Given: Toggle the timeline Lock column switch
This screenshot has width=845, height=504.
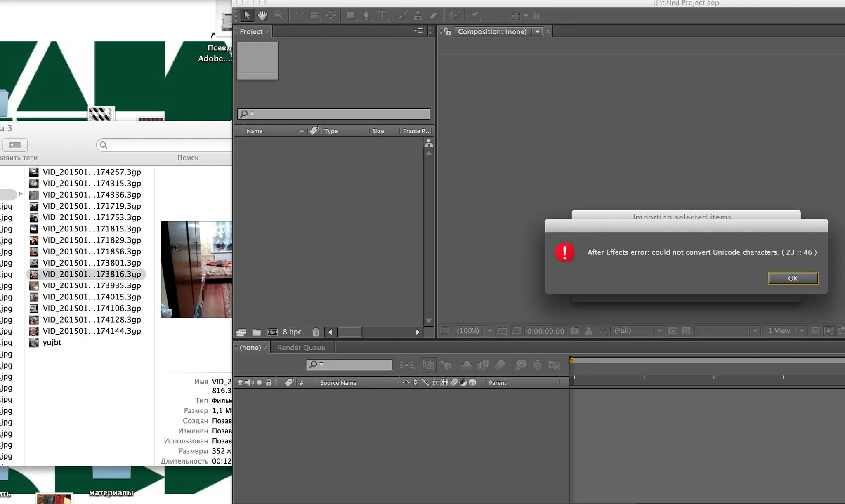Looking at the screenshot, I should pyautogui.click(x=269, y=382).
